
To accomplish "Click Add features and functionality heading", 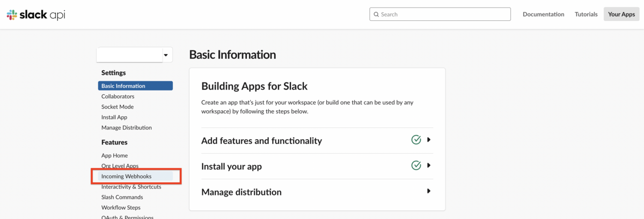I will (261, 141).
